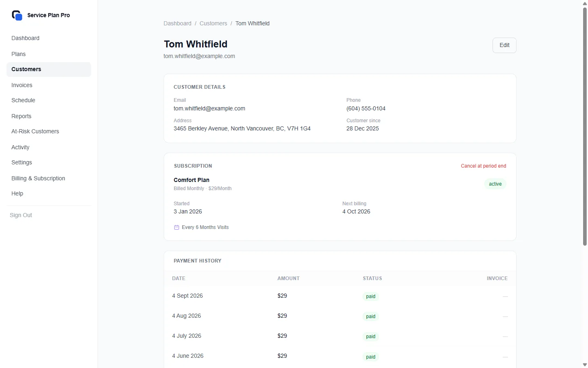588x368 pixels.
Task: Select Customers in the sidebar
Action: [49, 69]
